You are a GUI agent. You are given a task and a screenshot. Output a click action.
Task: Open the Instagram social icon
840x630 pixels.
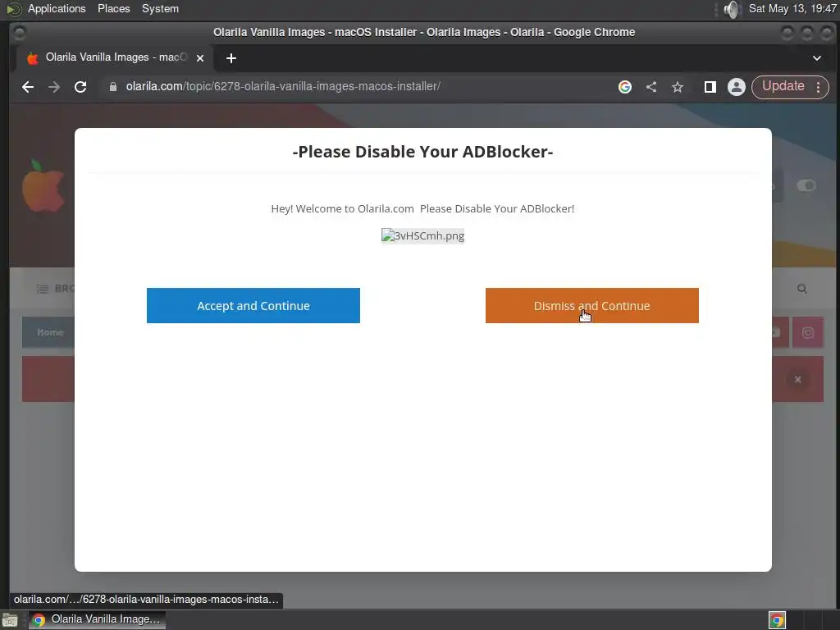(808, 333)
